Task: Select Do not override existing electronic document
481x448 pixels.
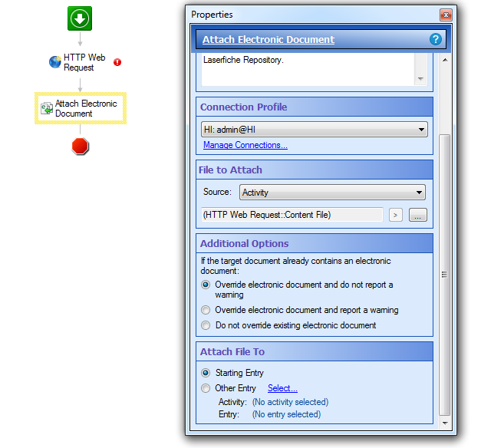Action: pos(206,325)
